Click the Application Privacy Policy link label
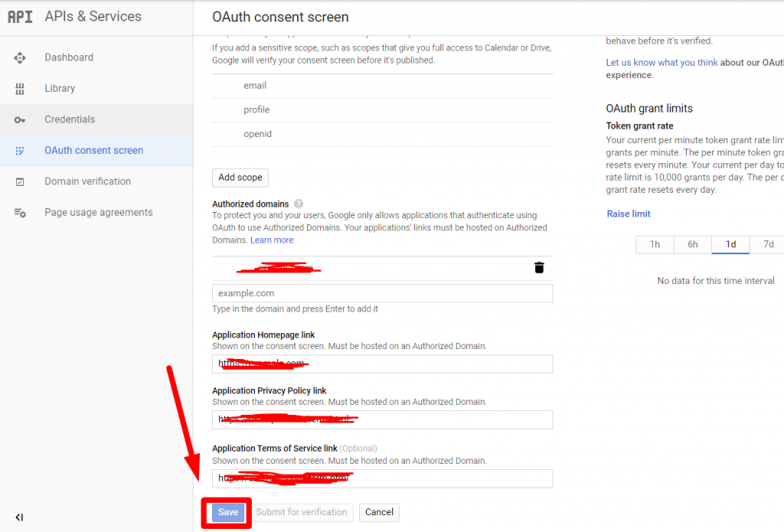 click(269, 391)
